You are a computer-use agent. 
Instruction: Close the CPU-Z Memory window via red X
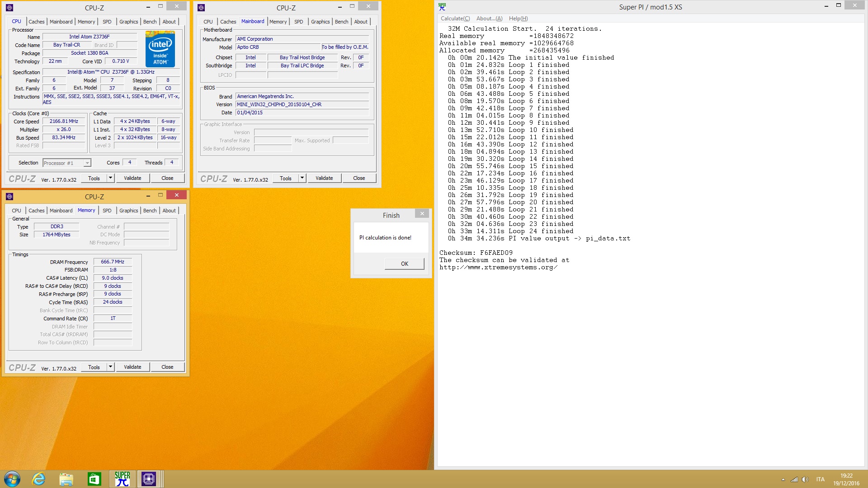coord(176,195)
